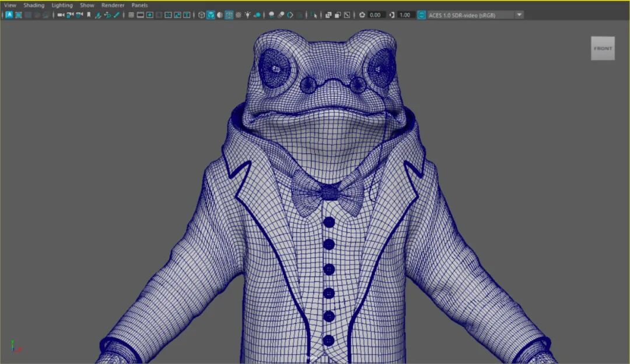Click the Screen Space Ambient Occlusion icon
Viewport: 630px width, 364px height.
pos(271,15)
